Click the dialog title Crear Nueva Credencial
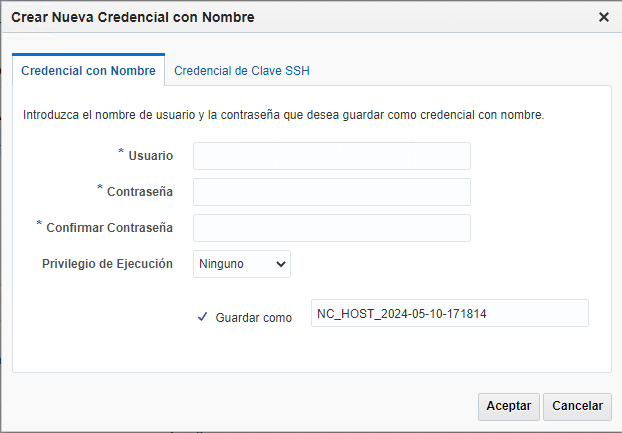622x433 pixels. click(x=132, y=17)
